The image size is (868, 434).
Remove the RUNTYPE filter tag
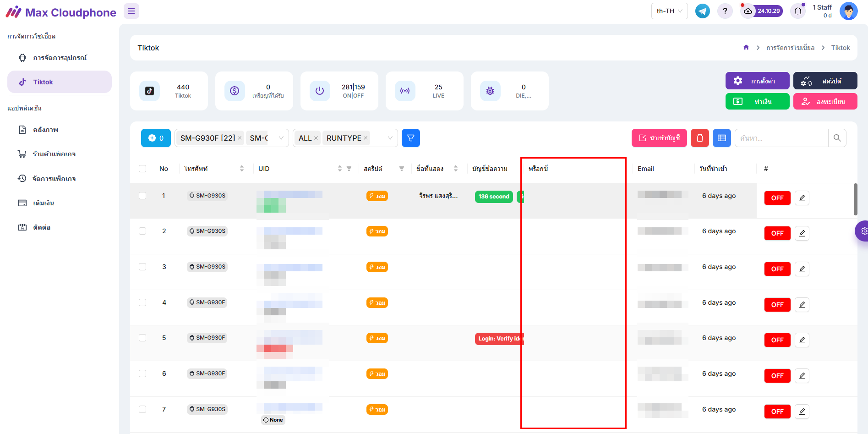pyautogui.click(x=366, y=138)
